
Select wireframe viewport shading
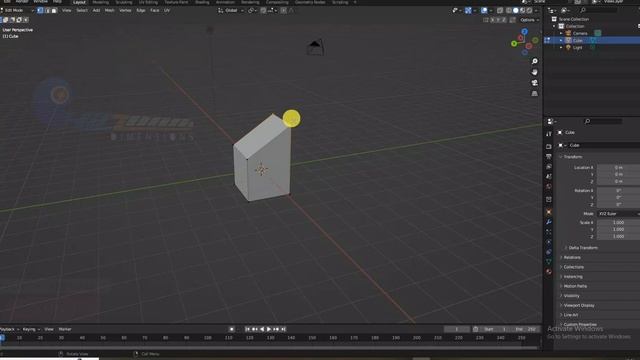509,11
